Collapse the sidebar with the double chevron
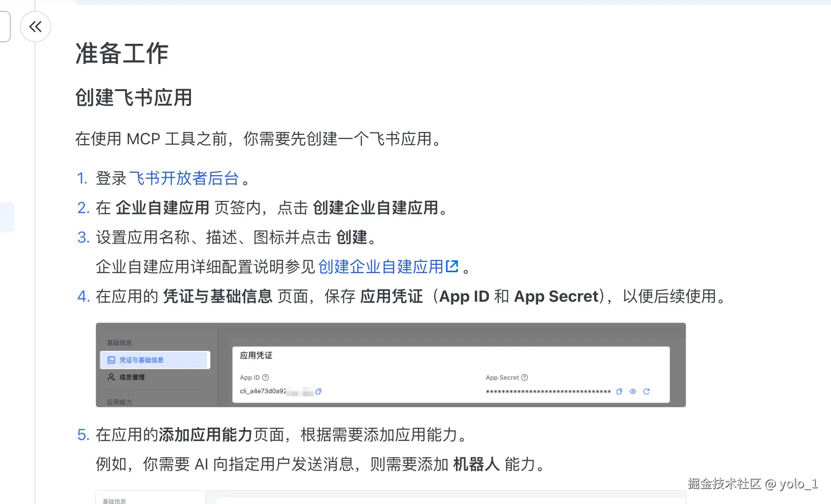This screenshot has width=831, height=504. [35, 27]
